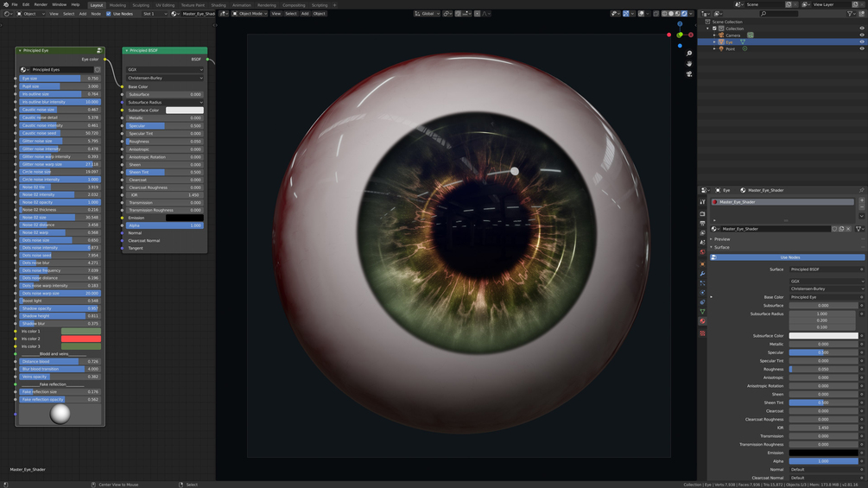Open the Object properties tab icon
The width and height of the screenshot is (868, 488).
[702, 264]
